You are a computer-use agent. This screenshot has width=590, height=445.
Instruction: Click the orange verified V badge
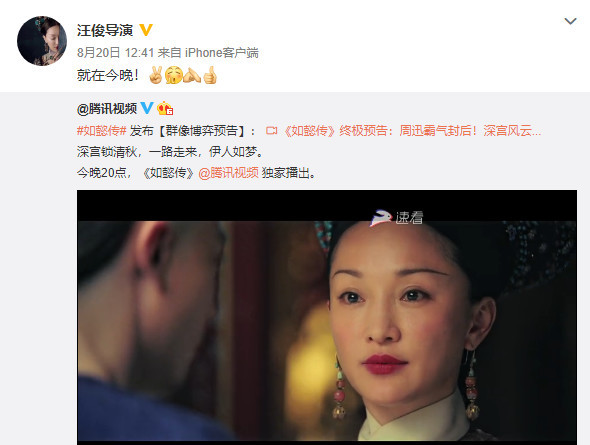click(x=146, y=30)
